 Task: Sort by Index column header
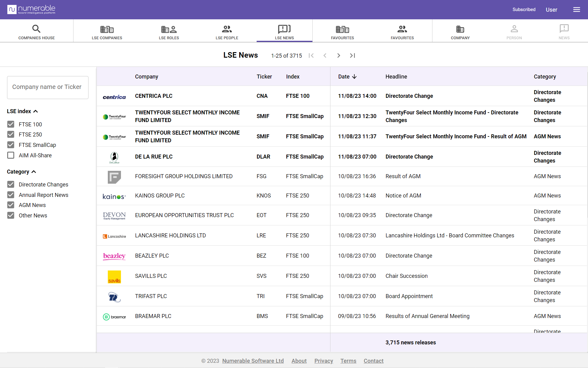click(x=293, y=77)
